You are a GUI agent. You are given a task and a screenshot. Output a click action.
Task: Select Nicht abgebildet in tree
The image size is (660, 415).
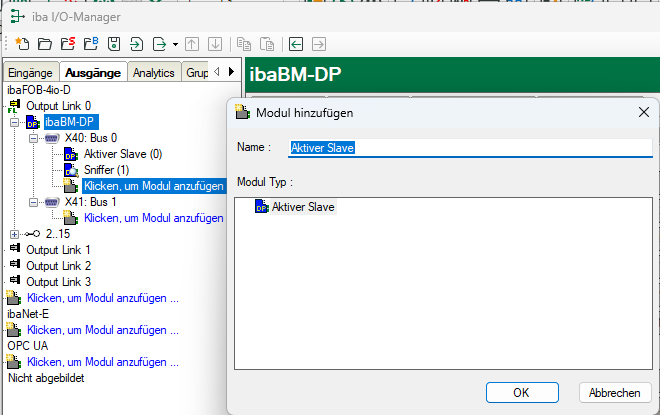(46, 378)
